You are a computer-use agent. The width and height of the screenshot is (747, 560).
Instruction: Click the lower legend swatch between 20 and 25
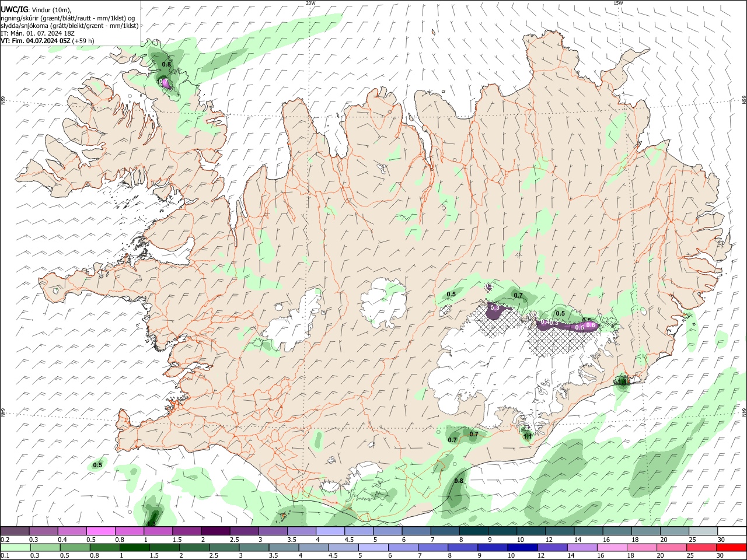click(671, 547)
